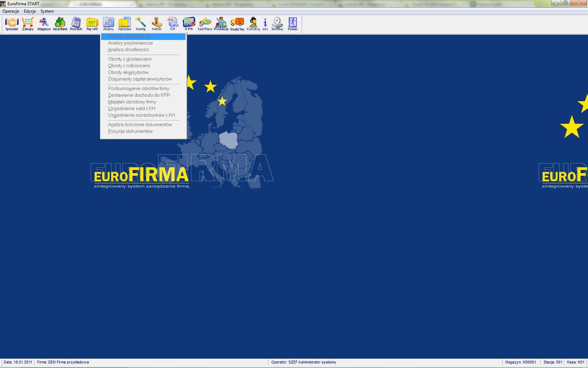The height and width of the screenshot is (368, 588).
Task: Minimize the EuroFirma window
Action: pyautogui.click(x=556, y=3)
